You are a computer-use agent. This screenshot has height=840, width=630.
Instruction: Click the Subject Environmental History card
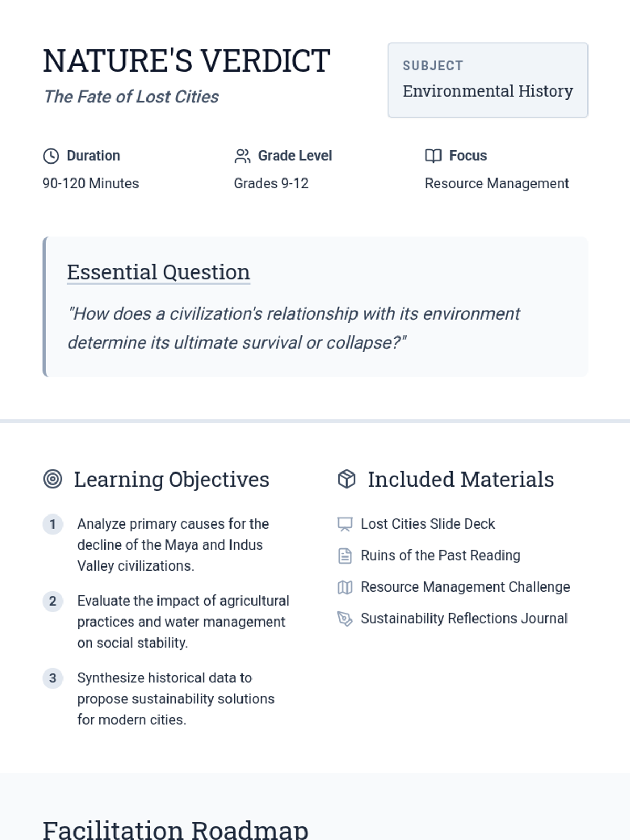pyautogui.click(x=488, y=80)
